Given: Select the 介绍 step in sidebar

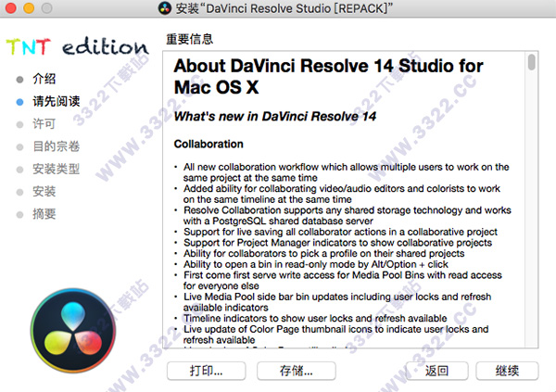Looking at the screenshot, I should (x=44, y=79).
